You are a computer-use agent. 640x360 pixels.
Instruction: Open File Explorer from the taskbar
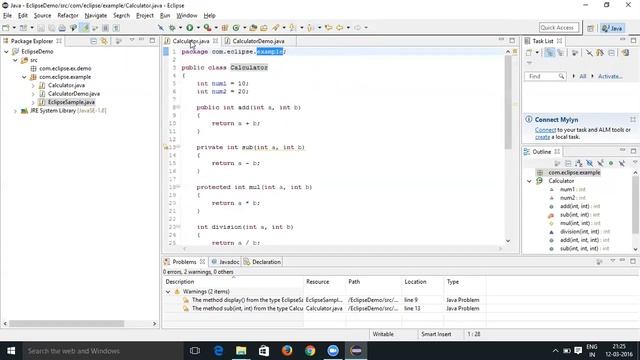tap(241, 351)
